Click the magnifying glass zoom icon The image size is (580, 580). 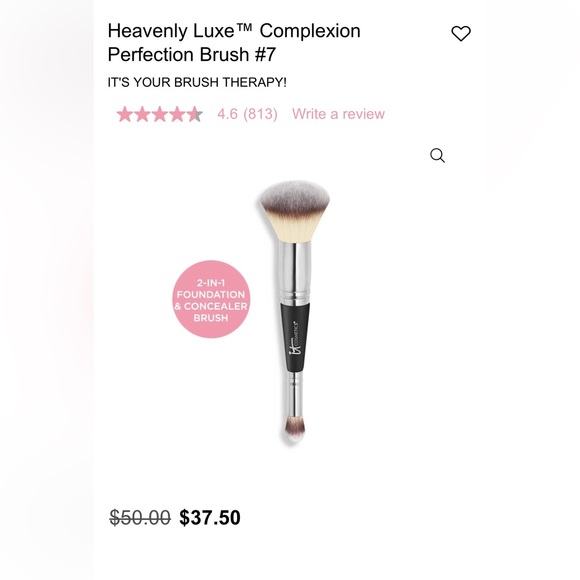[437, 155]
